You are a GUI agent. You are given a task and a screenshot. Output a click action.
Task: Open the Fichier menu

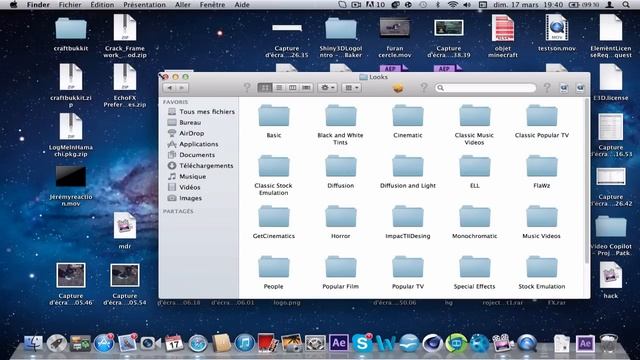[70, 5]
